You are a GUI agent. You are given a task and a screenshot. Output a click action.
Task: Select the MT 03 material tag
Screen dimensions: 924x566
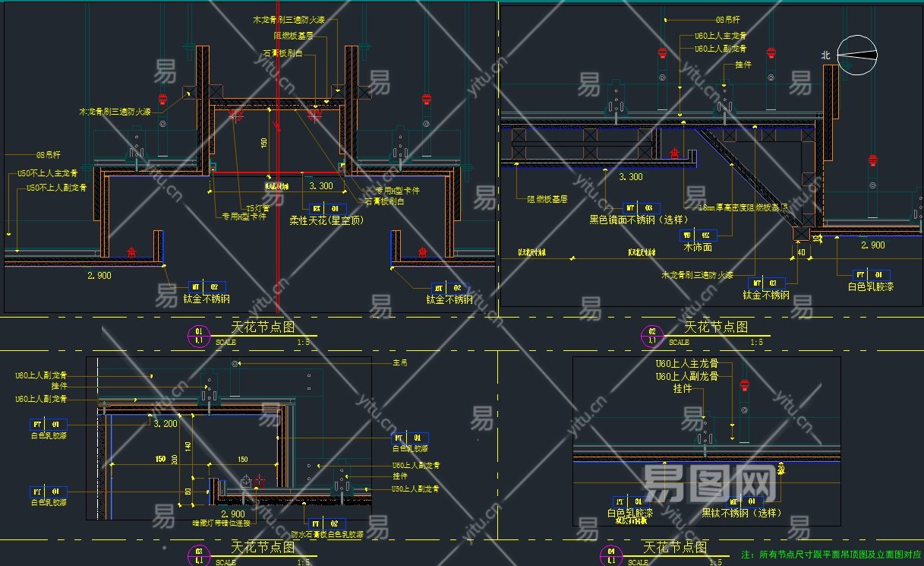(640, 207)
